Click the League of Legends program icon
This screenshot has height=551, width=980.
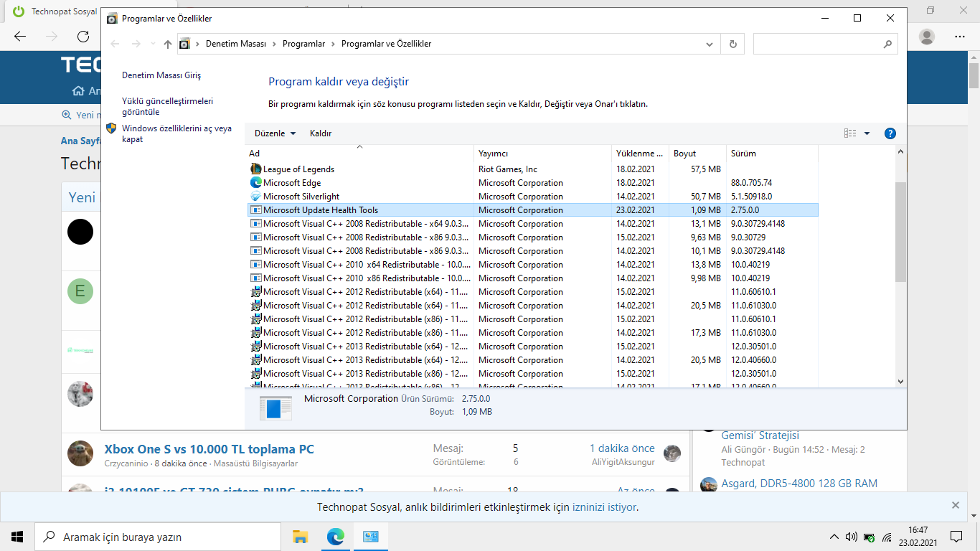(x=256, y=169)
